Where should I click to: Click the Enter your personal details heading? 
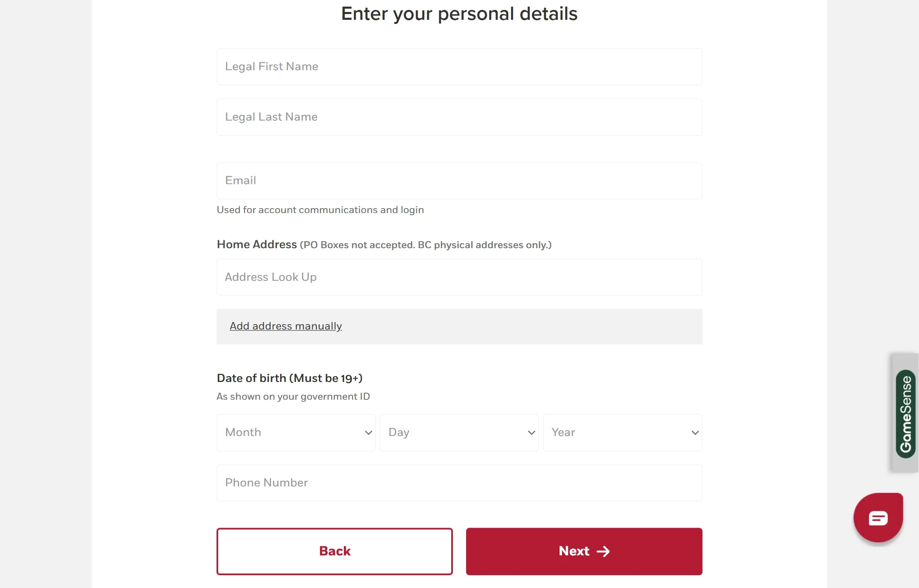[x=459, y=14]
